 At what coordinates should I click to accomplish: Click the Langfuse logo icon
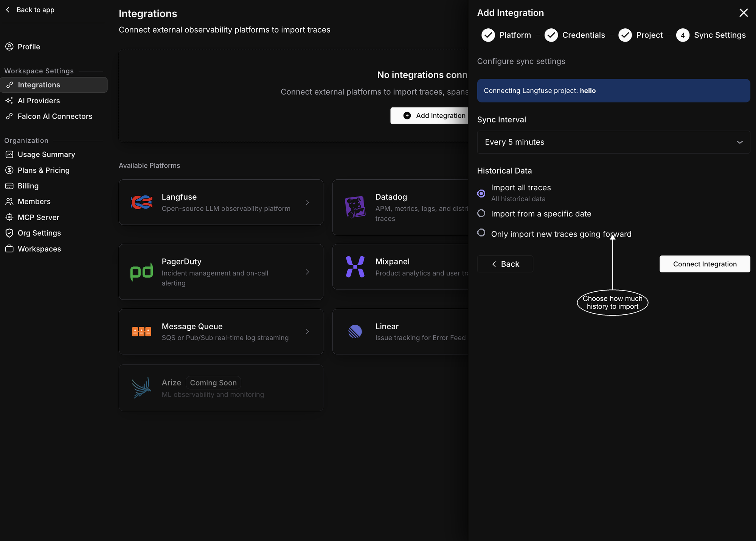coord(141,202)
